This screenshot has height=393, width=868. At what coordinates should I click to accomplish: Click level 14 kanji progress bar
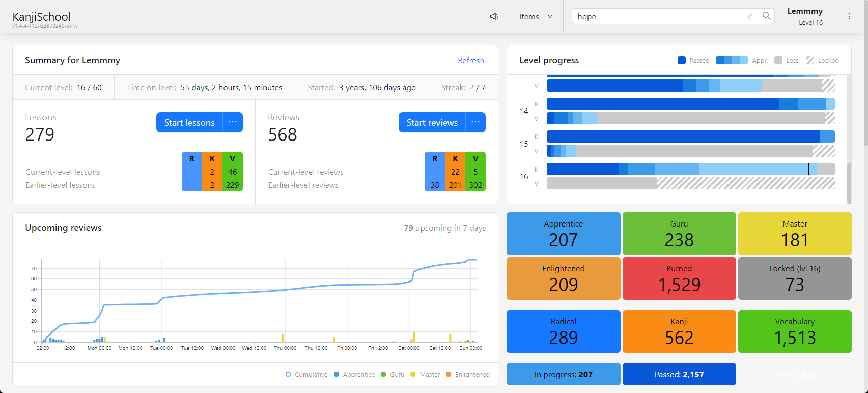691,104
